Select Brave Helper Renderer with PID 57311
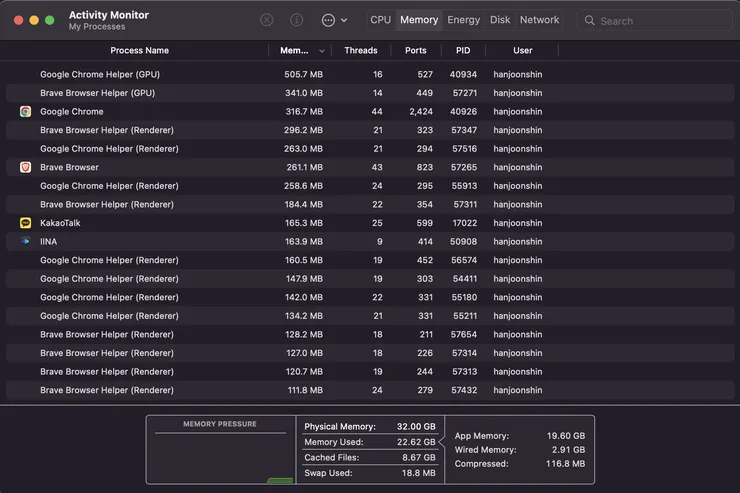The height and width of the screenshot is (493, 740). tap(370, 204)
